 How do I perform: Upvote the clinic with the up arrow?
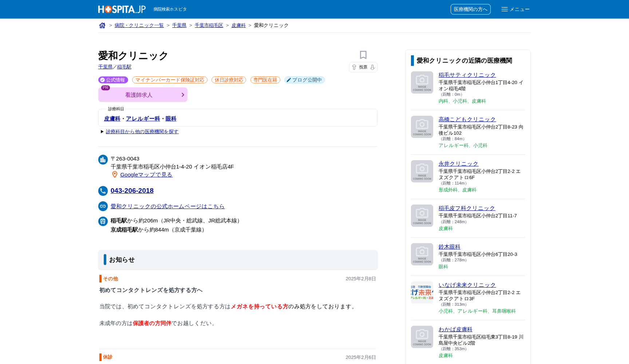coord(354,67)
